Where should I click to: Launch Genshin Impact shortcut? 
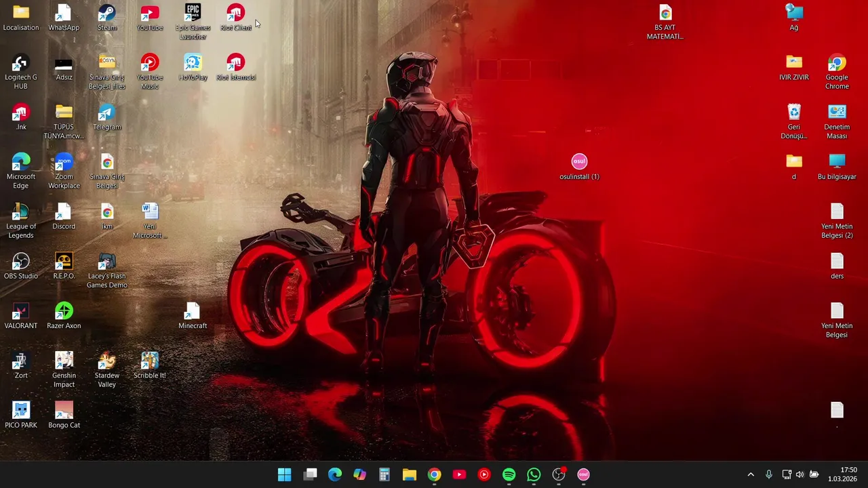[x=64, y=370]
